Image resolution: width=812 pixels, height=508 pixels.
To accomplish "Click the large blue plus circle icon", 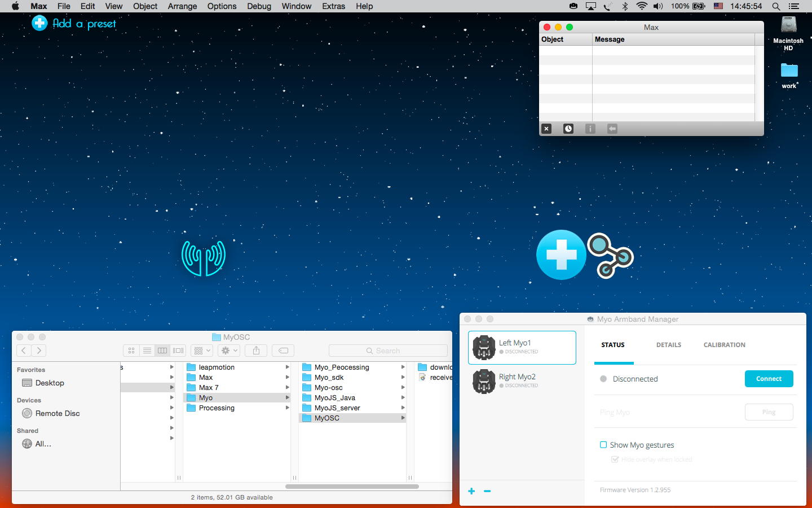I will point(561,255).
